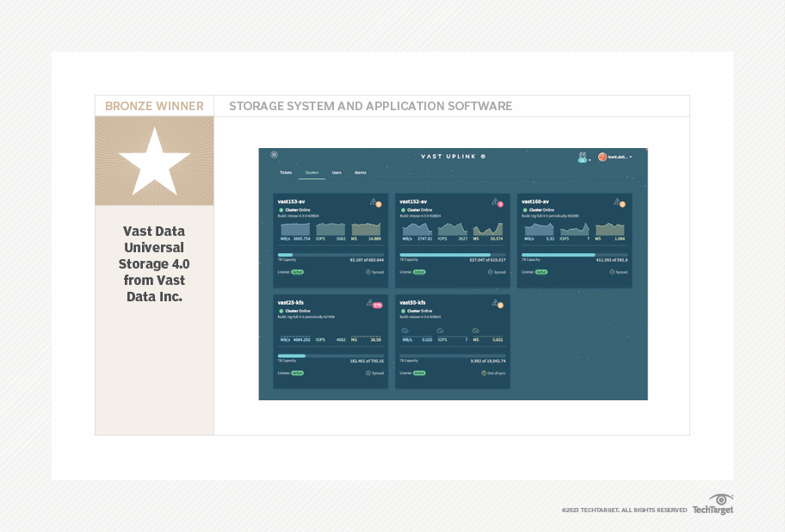Open the device notifications dropdown in header

pos(584,158)
